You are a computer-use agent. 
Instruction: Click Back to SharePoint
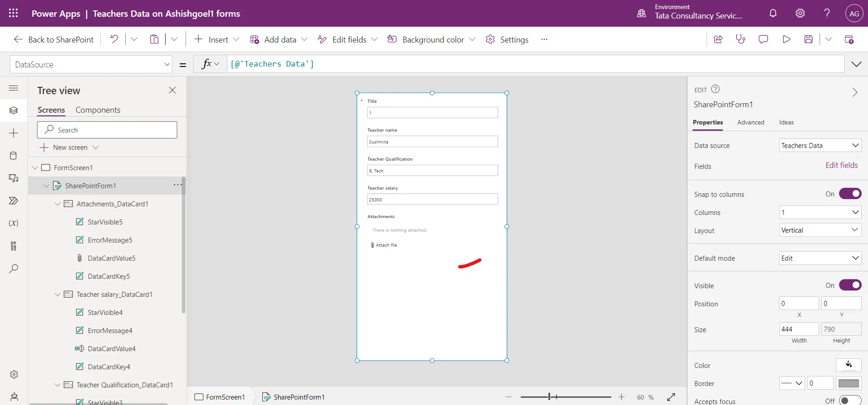[x=53, y=39]
